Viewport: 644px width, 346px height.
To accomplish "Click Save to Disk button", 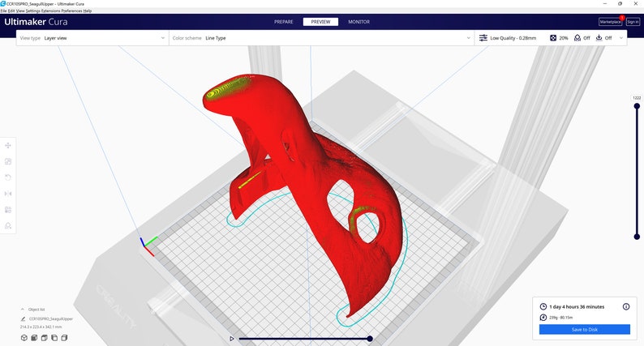I will pyautogui.click(x=585, y=329).
